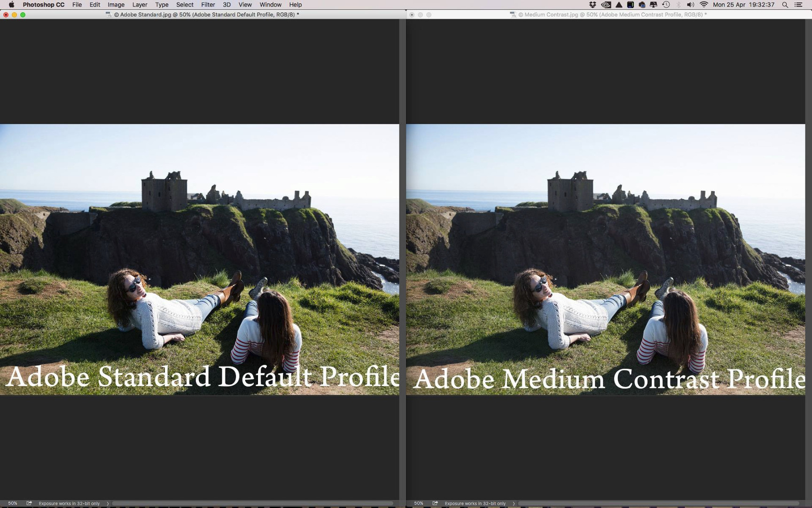This screenshot has width=812, height=508.
Task: Expand status bar options arrow in Medium Contrast window
Action: click(x=514, y=503)
